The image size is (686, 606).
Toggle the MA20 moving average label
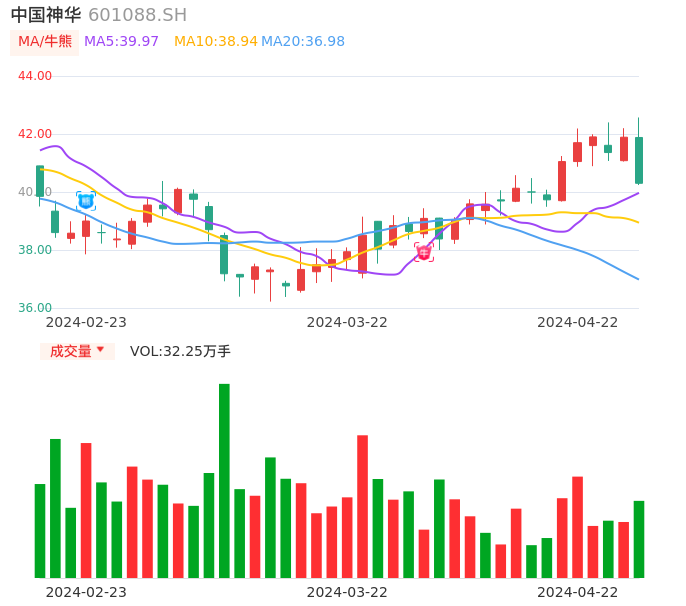pos(303,42)
